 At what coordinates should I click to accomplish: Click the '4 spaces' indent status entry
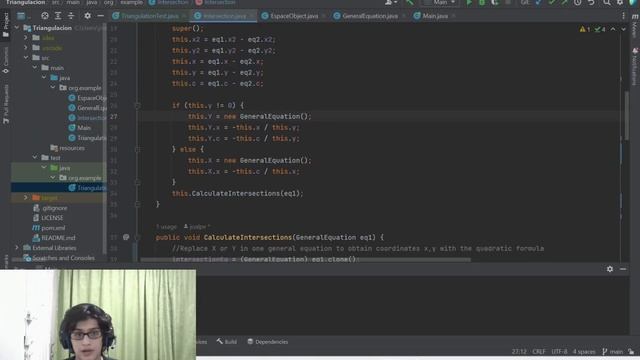click(584, 351)
